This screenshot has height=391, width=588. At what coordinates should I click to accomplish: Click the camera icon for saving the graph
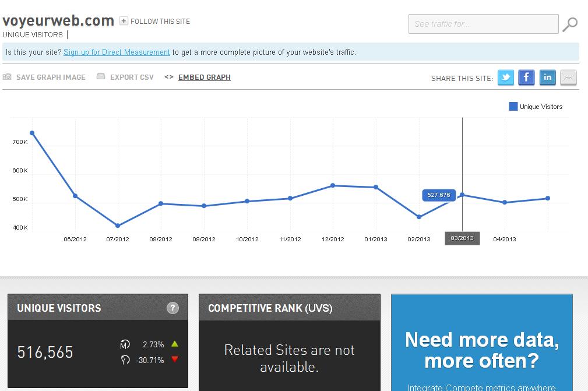tap(7, 77)
